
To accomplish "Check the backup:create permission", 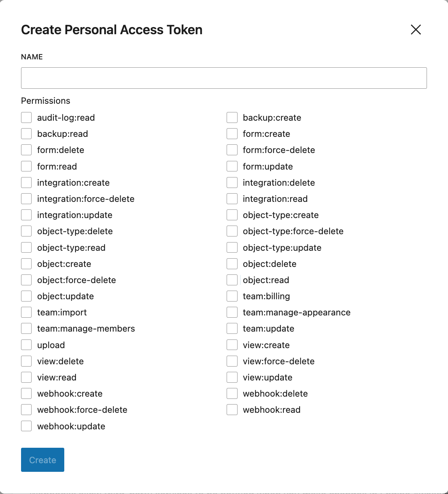I will (232, 117).
